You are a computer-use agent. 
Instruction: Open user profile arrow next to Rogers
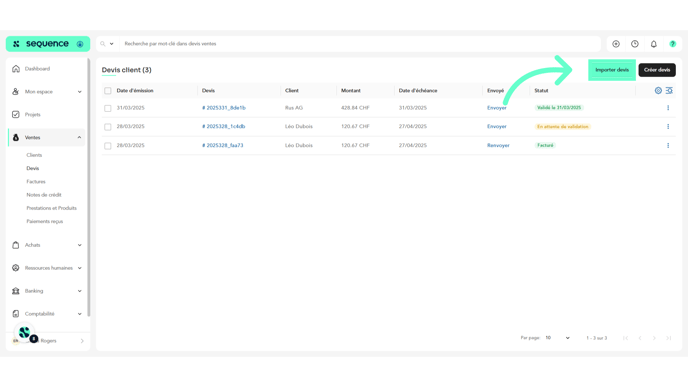(x=82, y=341)
